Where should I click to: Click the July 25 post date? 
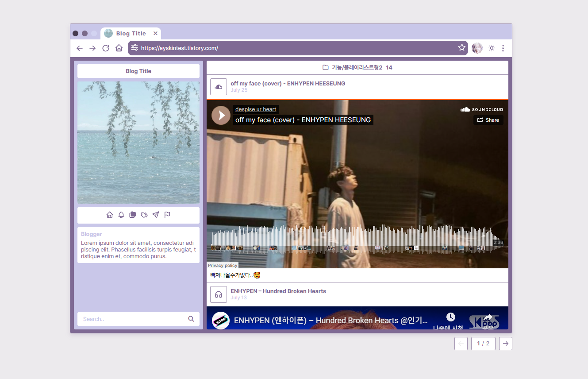click(x=239, y=90)
